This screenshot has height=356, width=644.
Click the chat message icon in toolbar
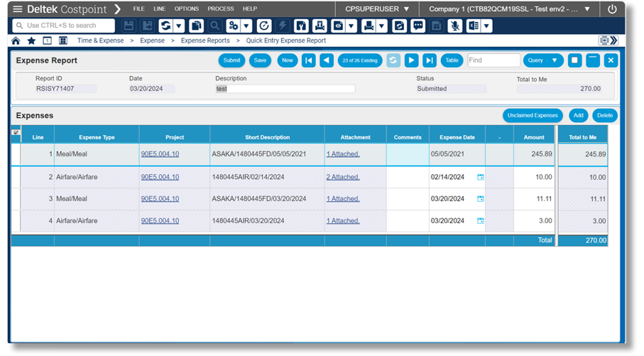pos(418,26)
